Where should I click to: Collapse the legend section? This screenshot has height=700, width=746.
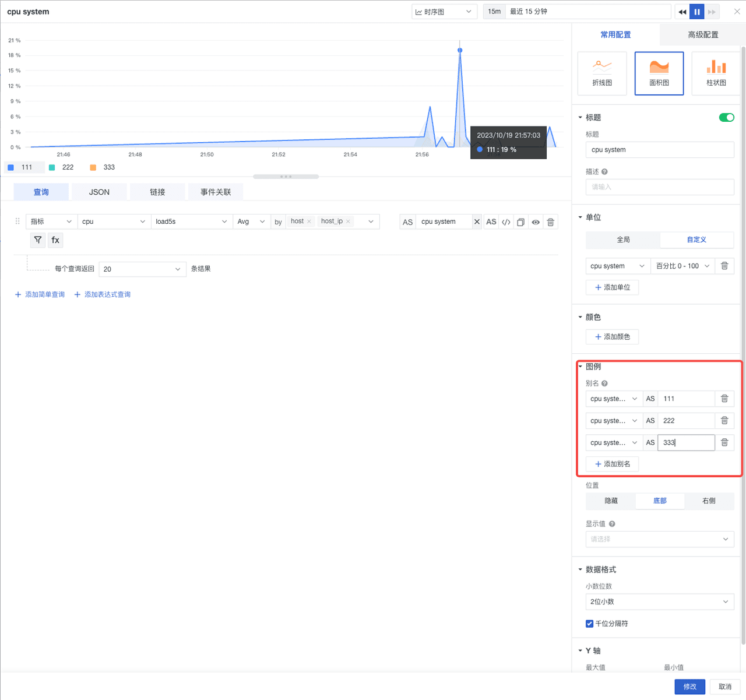click(580, 367)
